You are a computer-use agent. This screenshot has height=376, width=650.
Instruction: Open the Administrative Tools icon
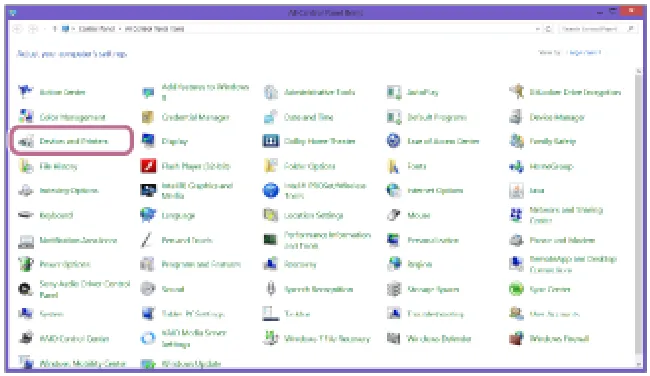(271, 92)
